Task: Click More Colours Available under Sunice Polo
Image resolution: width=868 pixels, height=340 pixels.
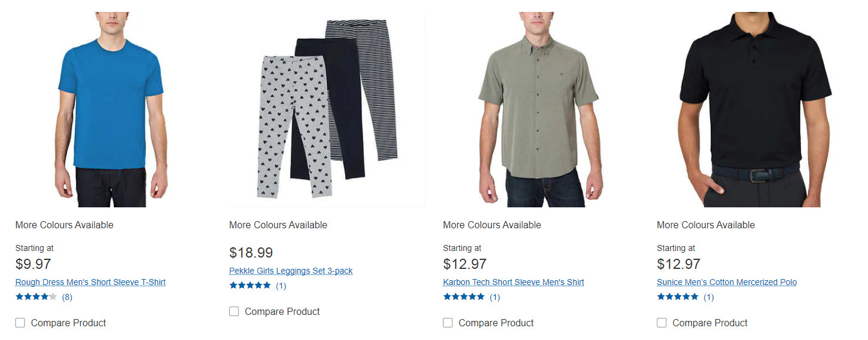Action: pos(706,225)
